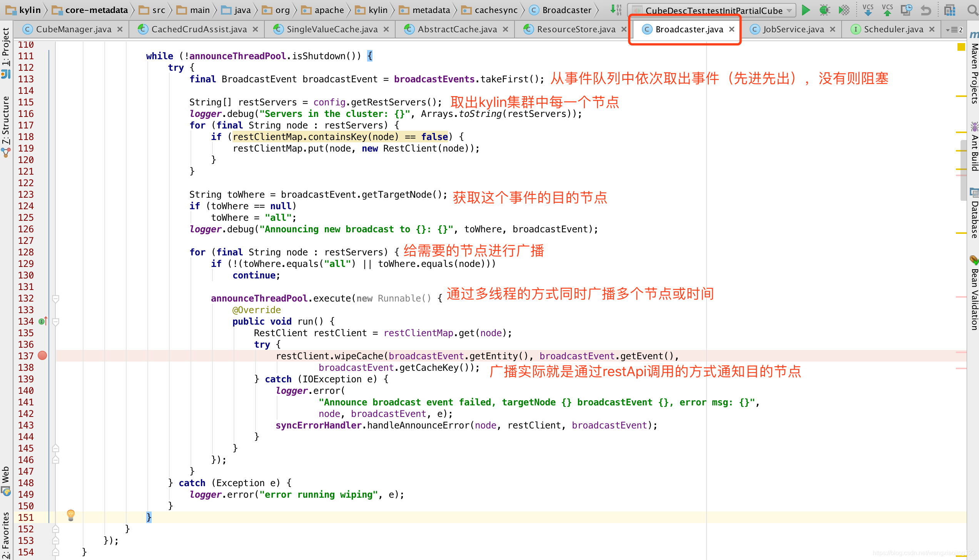Screen dimensions: 979x560
Task: Click the yellow inspection status indicator
Action: tap(961, 47)
